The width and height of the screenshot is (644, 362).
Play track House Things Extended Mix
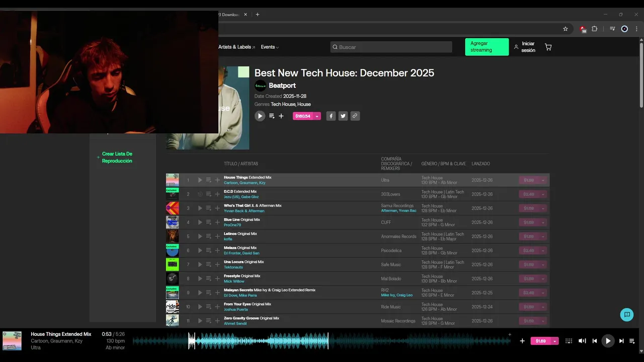200,180
